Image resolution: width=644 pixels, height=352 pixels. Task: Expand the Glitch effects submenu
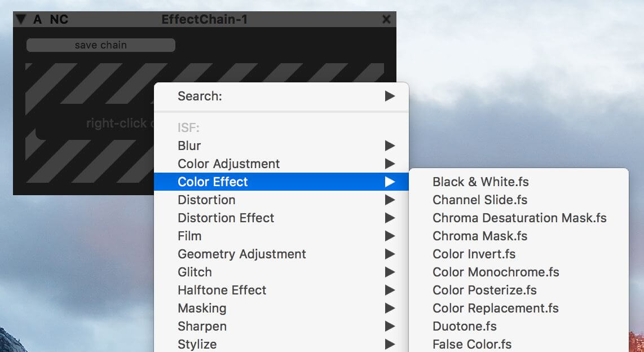(281, 272)
